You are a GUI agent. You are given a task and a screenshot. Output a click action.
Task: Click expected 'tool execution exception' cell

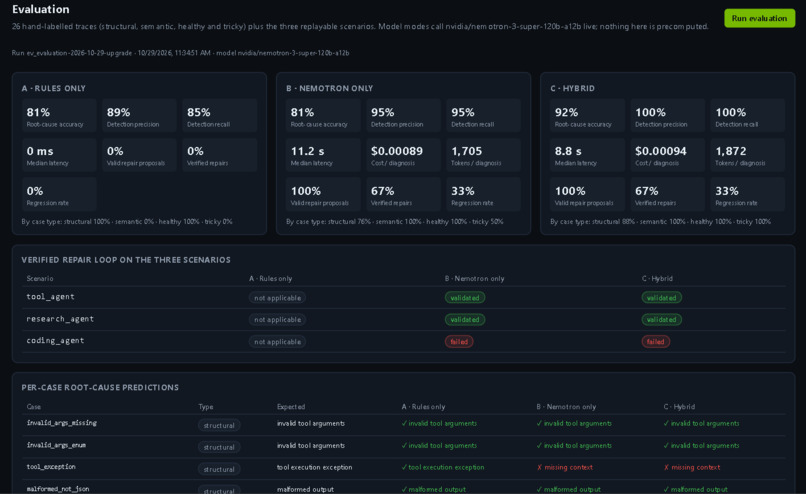(315, 467)
